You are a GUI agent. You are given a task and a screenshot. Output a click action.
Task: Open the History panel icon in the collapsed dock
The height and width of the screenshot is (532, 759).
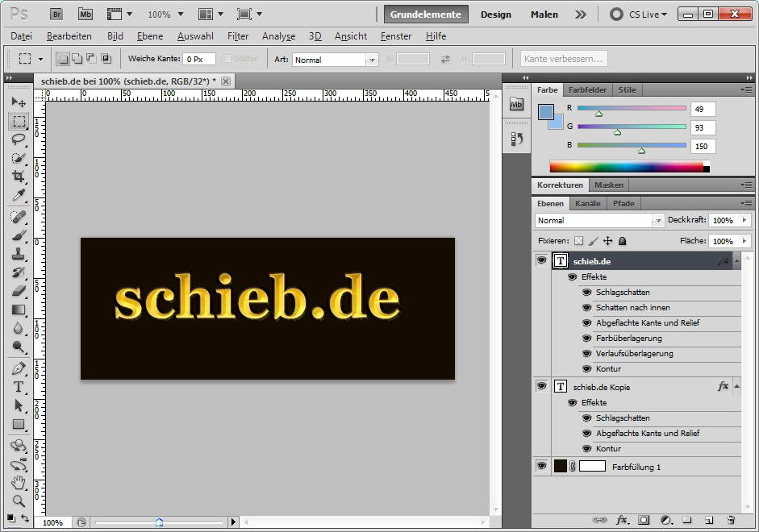click(x=516, y=139)
